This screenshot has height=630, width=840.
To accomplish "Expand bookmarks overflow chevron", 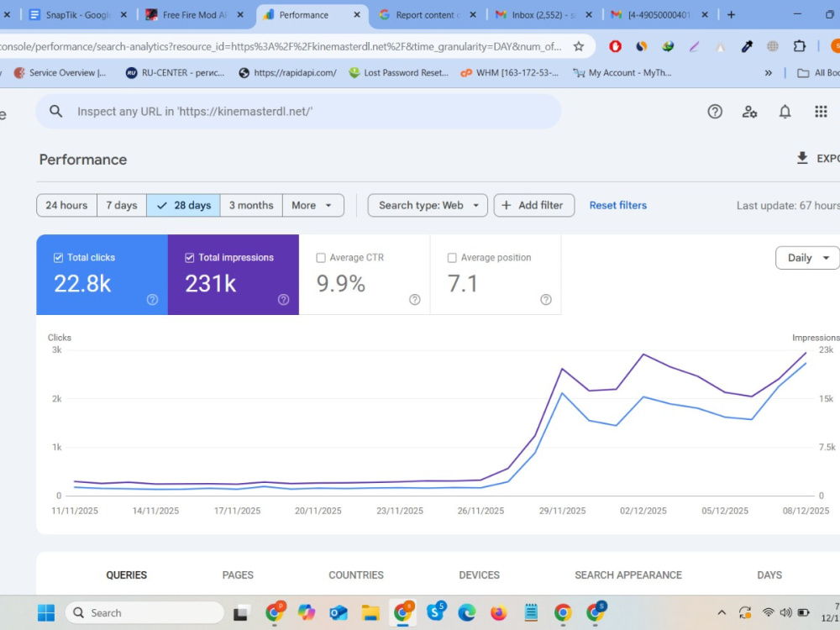I will [769, 73].
